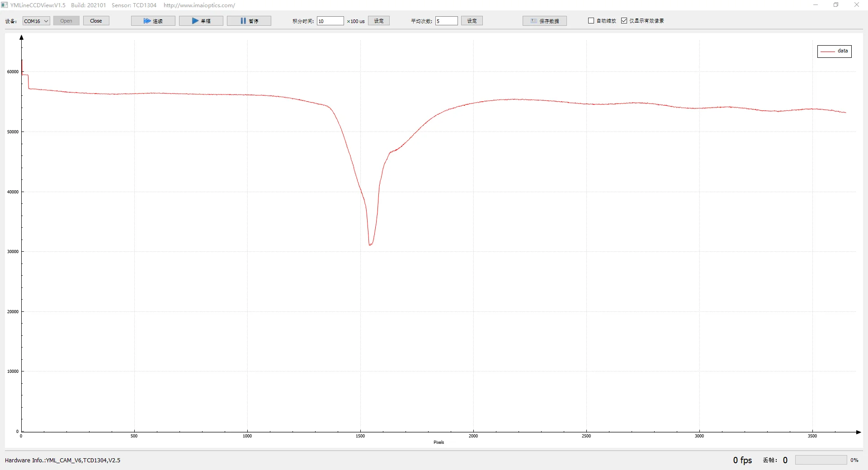Click the YMLineCCDView app icon in the title bar
Screen dimensions: 868x470
pos(5,5)
